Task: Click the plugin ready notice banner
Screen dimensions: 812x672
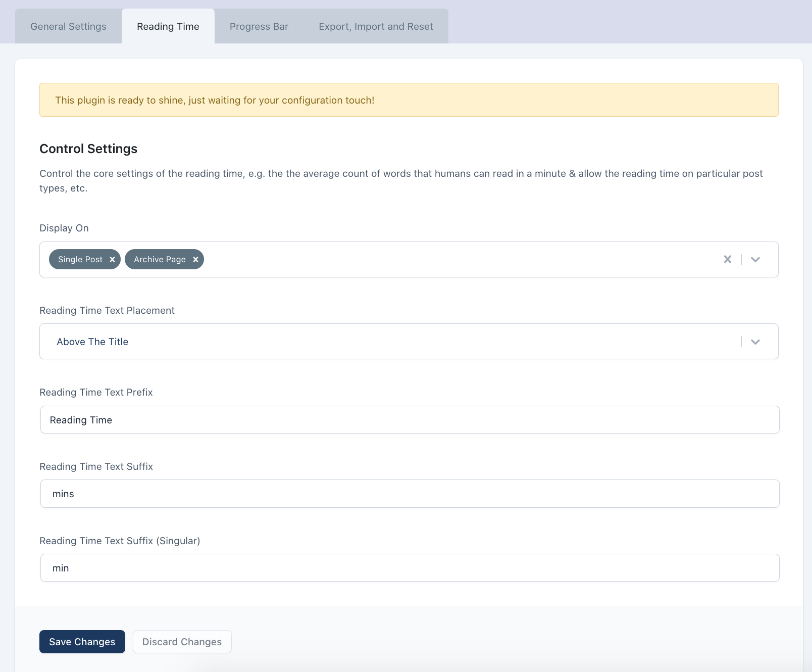Action: (409, 100)
